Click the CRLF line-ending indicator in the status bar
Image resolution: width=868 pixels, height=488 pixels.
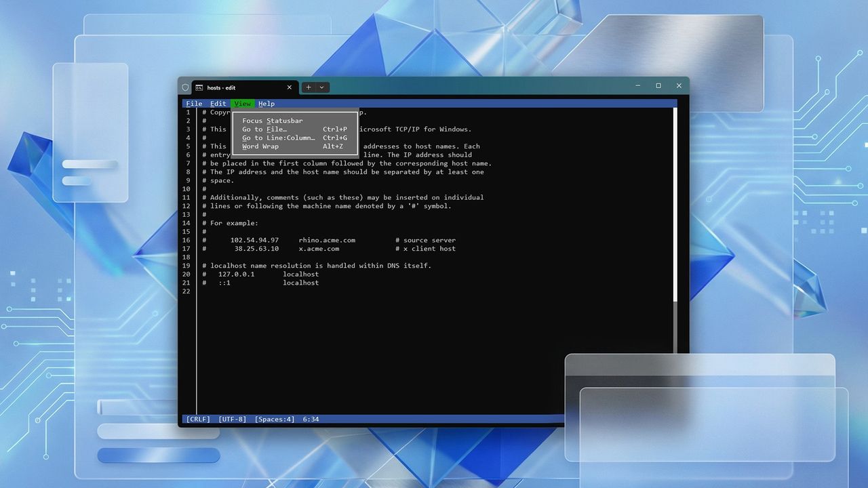(197, 419)
